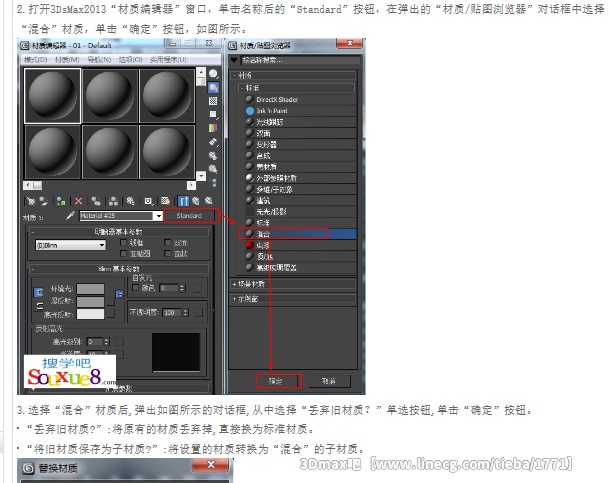Select the 无光/投影 material row
Image resolution: width=612 pixels, height=483 pixels.
(x=298, y=212)
